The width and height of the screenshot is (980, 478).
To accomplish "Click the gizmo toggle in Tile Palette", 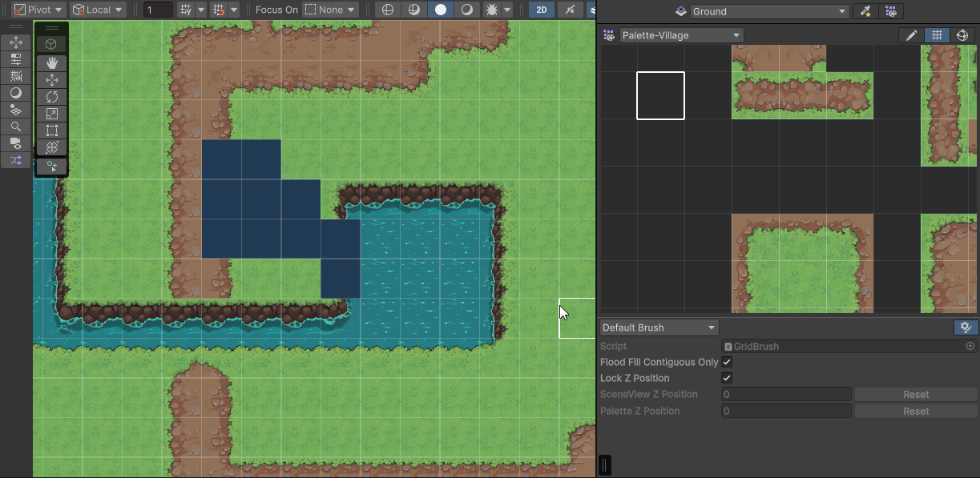I will tap(962, 35).
